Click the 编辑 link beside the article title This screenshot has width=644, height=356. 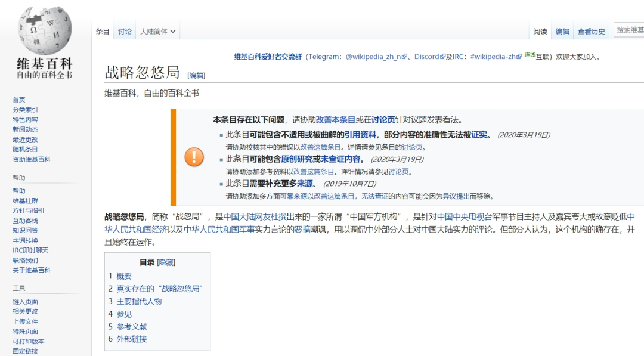click(x=196, y=75)
